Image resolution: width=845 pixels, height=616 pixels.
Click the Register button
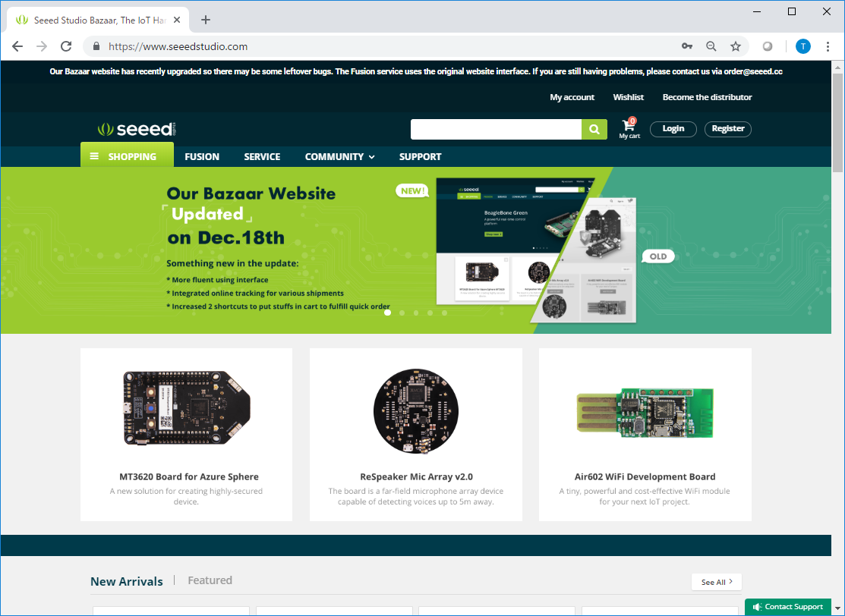[728, 129]
